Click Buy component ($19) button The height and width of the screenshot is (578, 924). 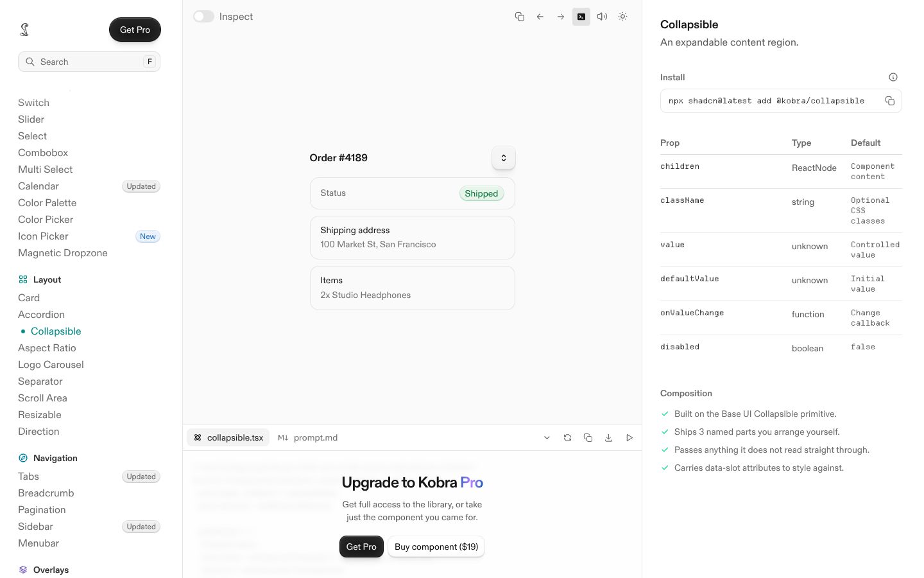click(x=436, y=547)
